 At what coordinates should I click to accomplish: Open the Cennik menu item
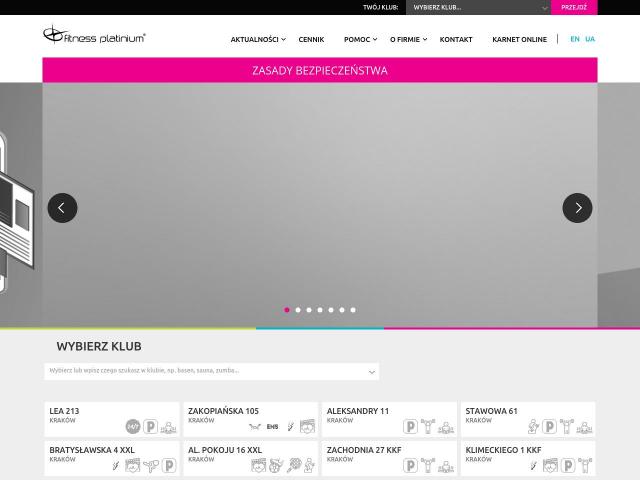(x=311, y=39)
